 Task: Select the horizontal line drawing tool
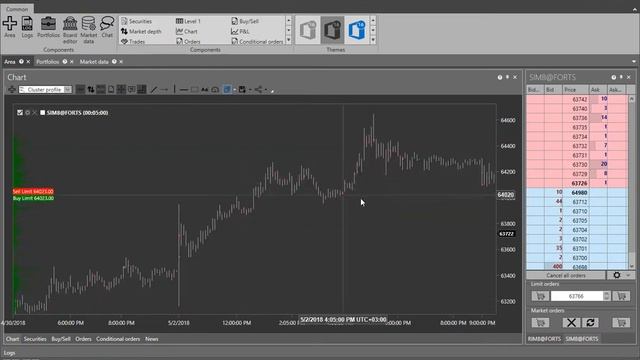(184, 89)
